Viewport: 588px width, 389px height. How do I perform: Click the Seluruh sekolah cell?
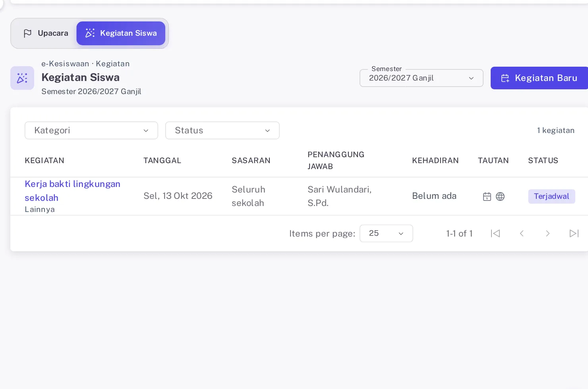coord(249,196)
